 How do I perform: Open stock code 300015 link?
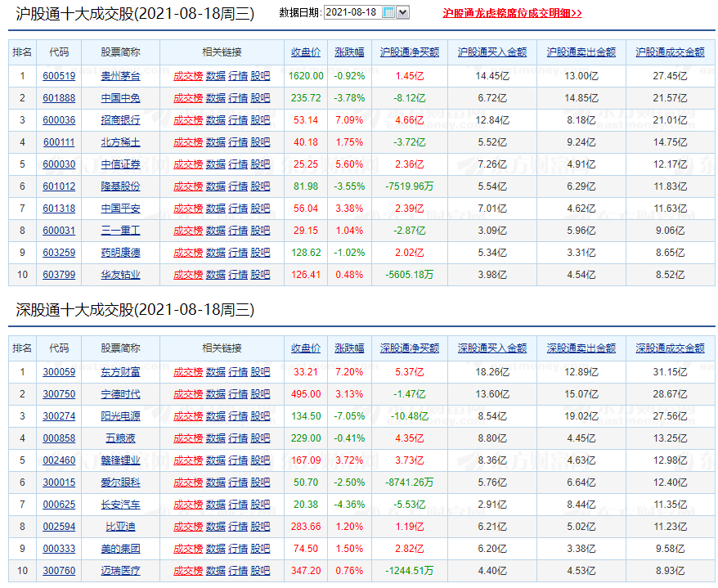[x=59, y=483]
